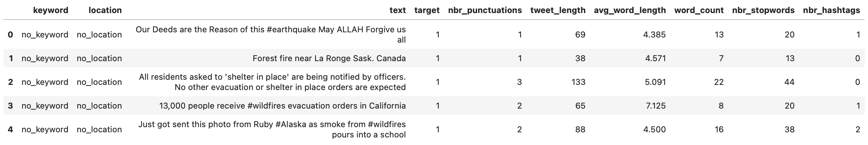Select the tweet_length column header
The height and width of the screenshot is (145, 868).
click(x=558, y=10)
